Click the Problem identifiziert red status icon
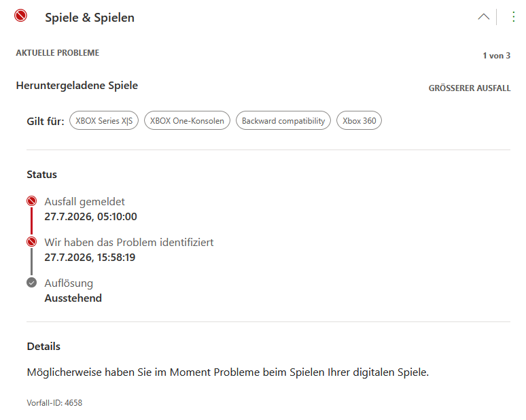 [31, 241]
